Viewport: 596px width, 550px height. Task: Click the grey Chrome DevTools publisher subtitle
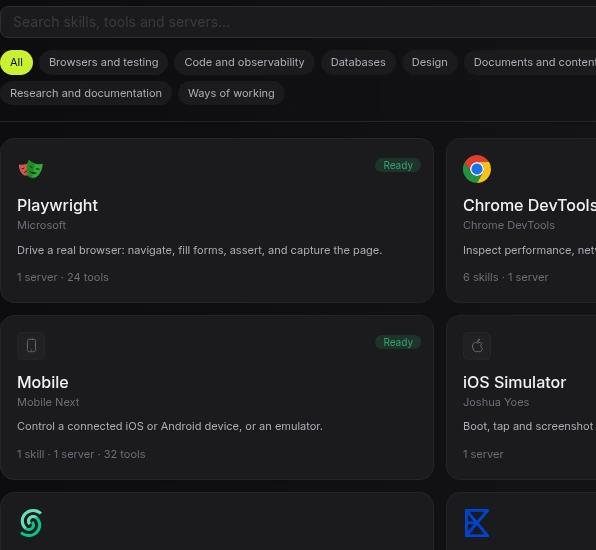point(509,225)
